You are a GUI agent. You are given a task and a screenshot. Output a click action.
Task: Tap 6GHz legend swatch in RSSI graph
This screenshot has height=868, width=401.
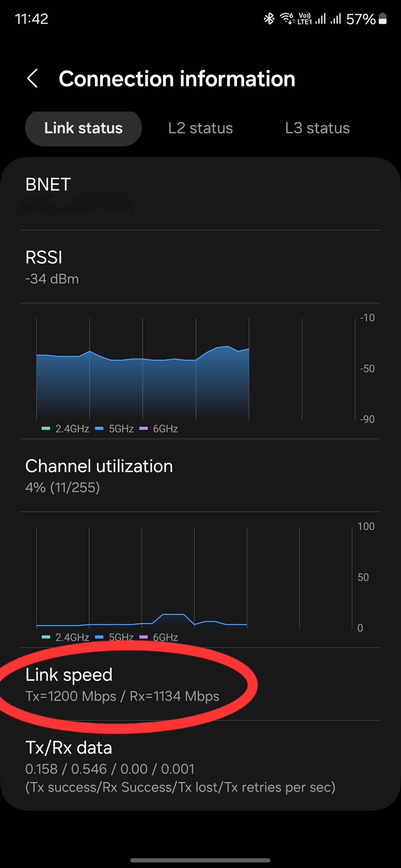[143, 428]
